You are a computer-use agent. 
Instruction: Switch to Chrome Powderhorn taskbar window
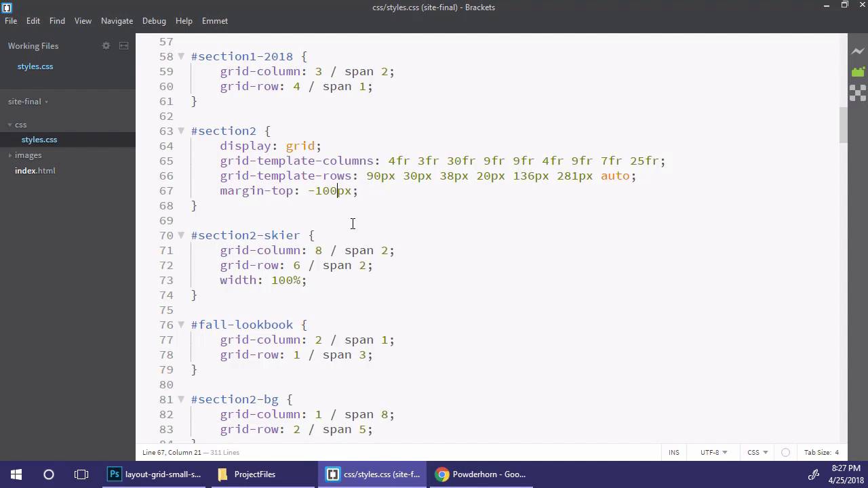point(482,474)
